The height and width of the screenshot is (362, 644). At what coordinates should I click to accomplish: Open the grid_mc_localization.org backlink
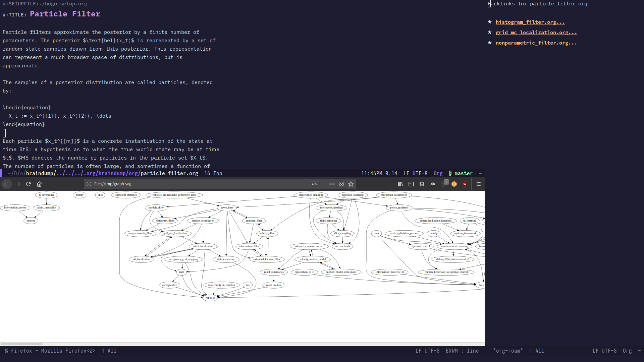tap(536, 33)
